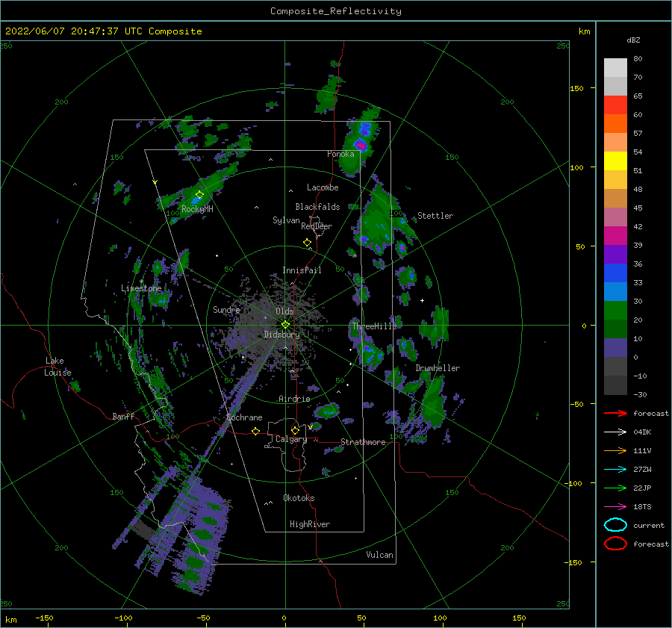
Task: Select the magenta 18TS arrow legend icon
Action: pos(615,507)
